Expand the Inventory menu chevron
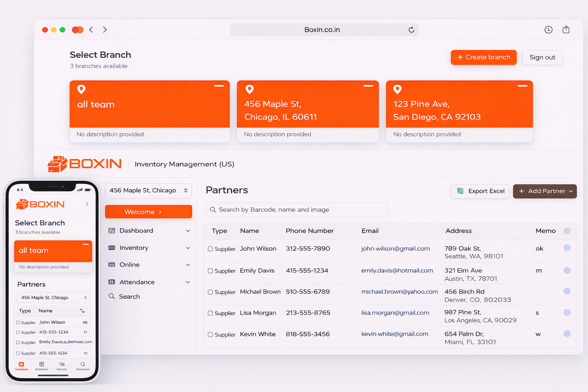 [188, 248]
